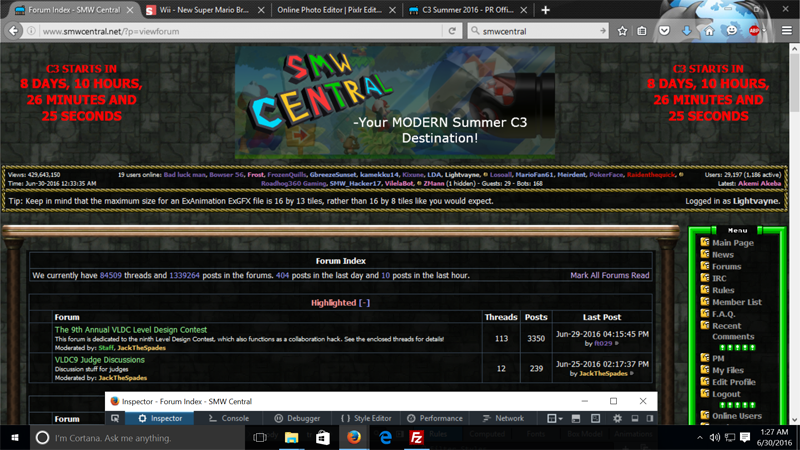Launch Windows Store from taskbar
The height and width of the screenshot is (450, 800).
coord(322,438)
